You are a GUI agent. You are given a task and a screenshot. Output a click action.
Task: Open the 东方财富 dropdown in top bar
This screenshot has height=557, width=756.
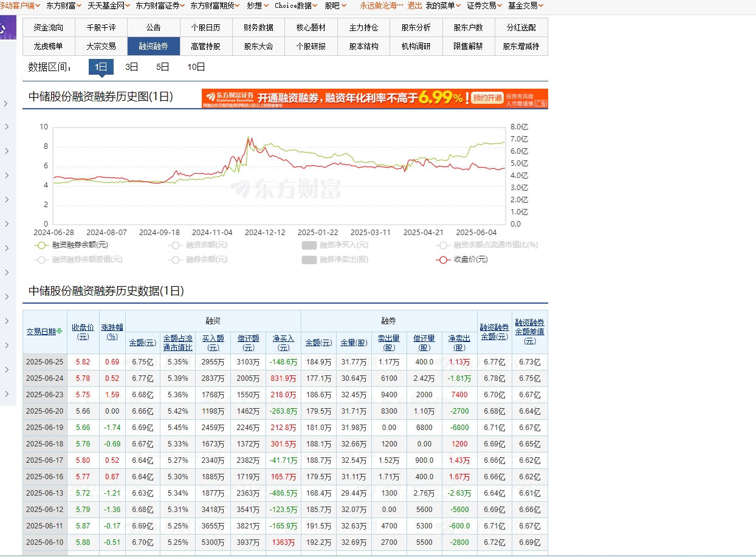click(x=64, y=5)
